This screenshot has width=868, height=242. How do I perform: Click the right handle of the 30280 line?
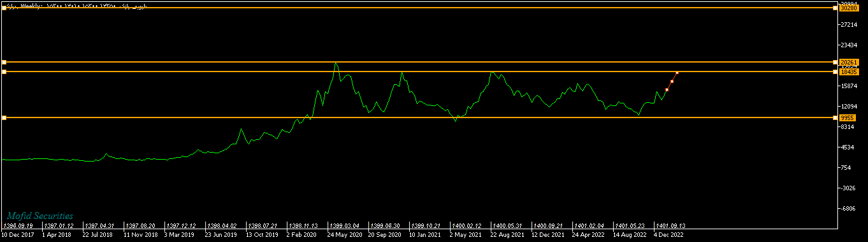click(835, 8)
